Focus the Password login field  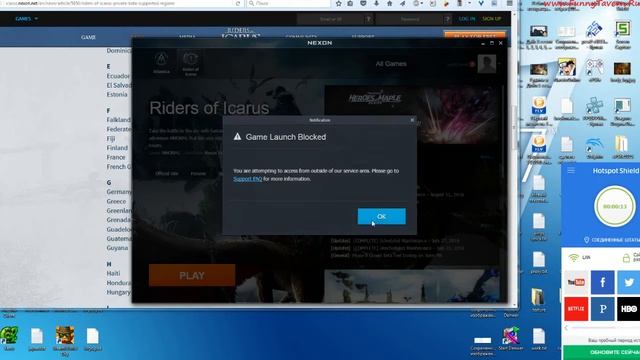pyautogui.click(x=409, y=19)
